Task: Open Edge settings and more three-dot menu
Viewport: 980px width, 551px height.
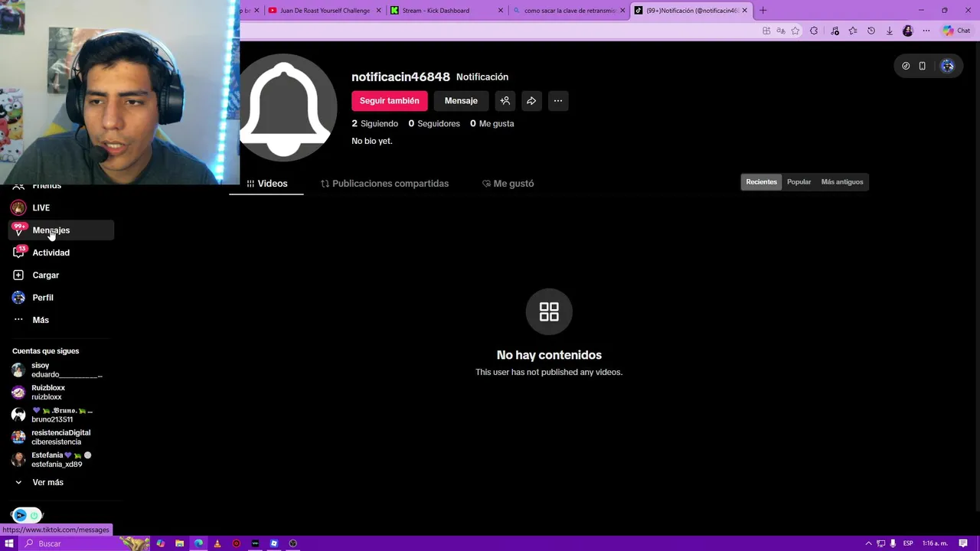Action: (x=926, y=31)
